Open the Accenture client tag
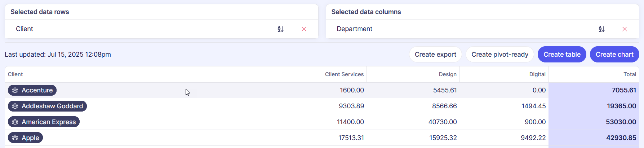Viewport: 644px width, 148px height. point(32,90)
